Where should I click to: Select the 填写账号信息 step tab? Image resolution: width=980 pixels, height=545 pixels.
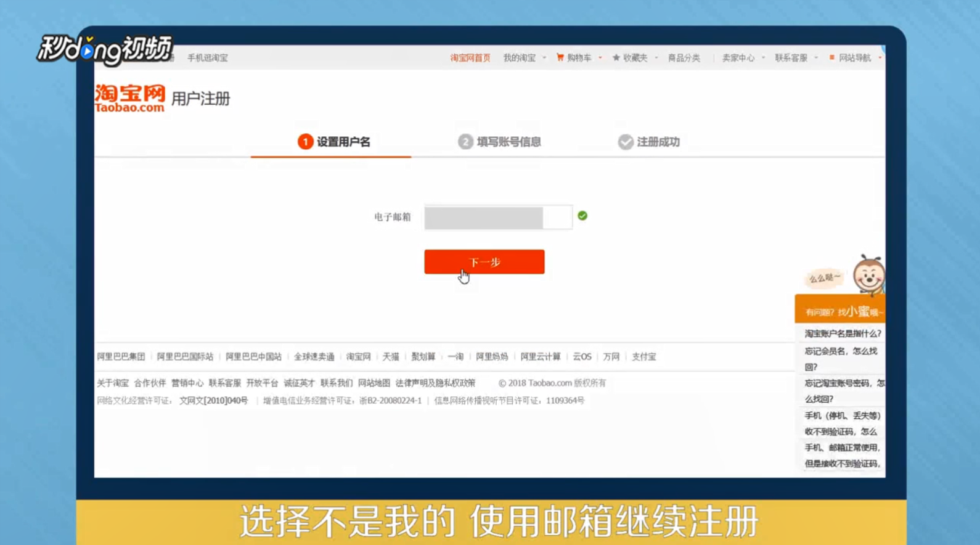point(500,142)
